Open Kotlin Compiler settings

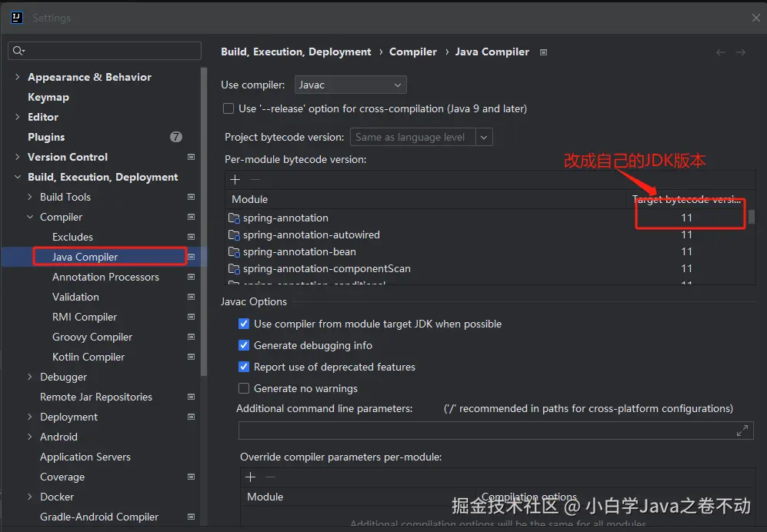(88, 357)
